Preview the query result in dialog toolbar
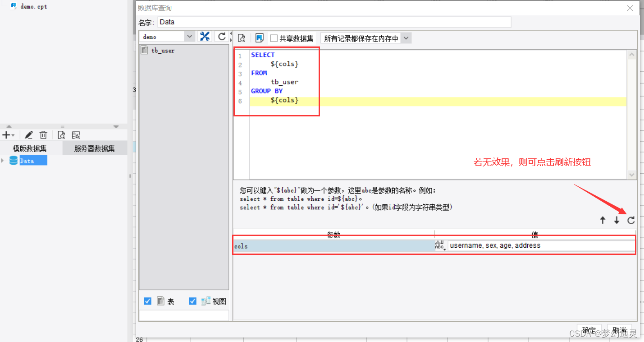Screen dimensions: 644x342 (242, 38)
